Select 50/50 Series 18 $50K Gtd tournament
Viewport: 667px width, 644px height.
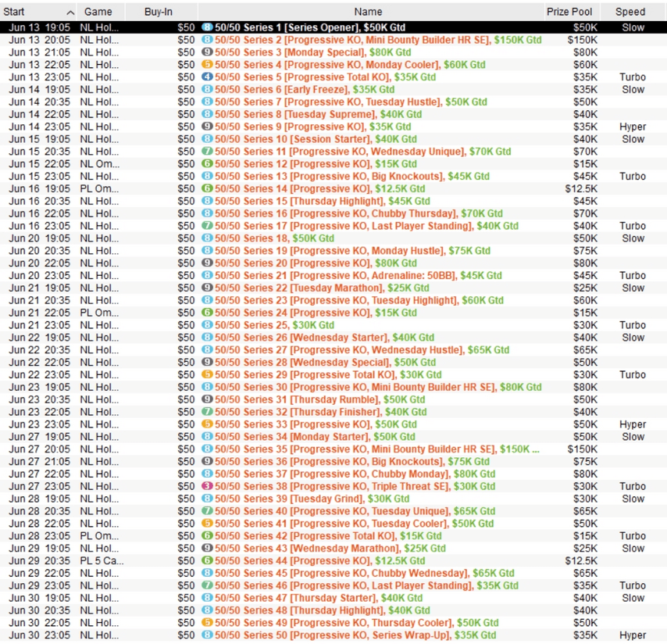pyautogui.click(x=333, y=238)
